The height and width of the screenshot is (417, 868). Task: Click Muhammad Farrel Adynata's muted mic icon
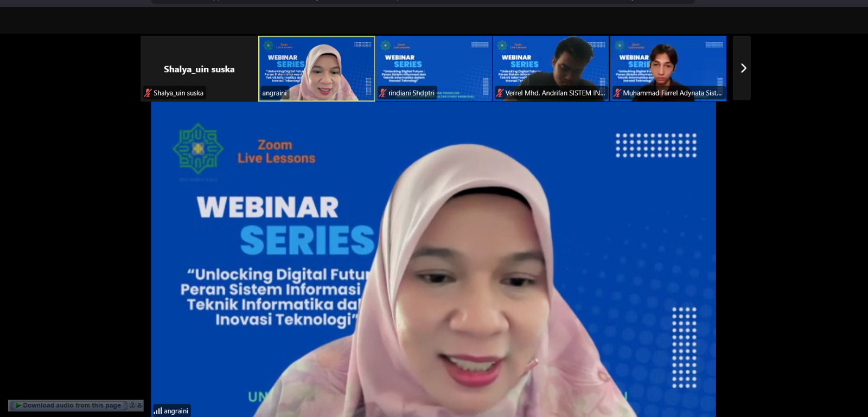coord(617,93)
